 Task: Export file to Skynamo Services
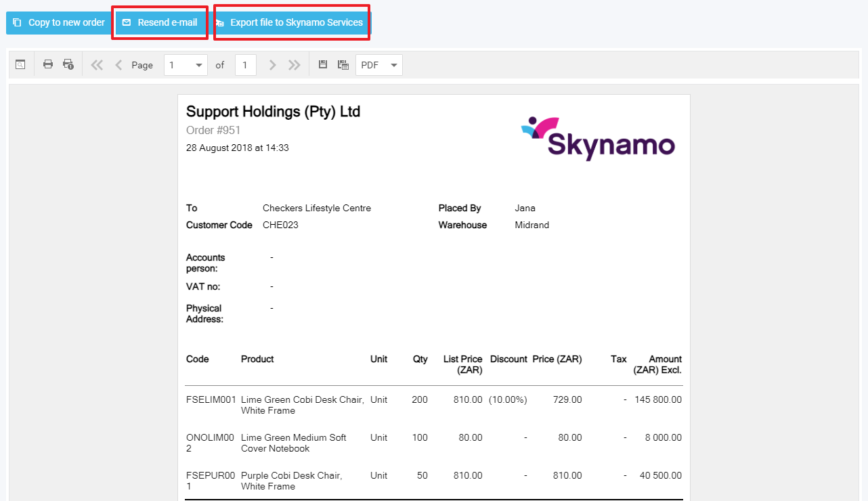291,22
